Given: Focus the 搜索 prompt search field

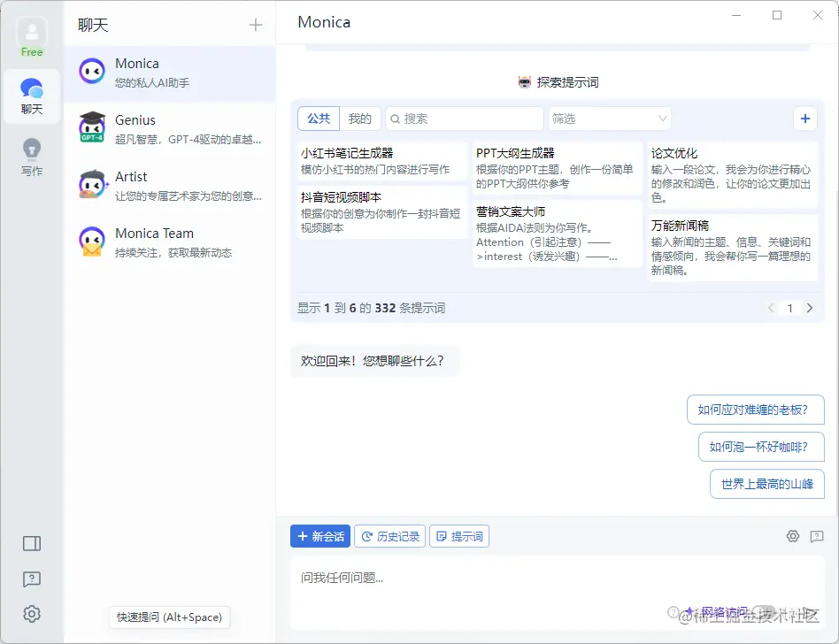Looking at the screenshot, I should click(x=464, y=119).
